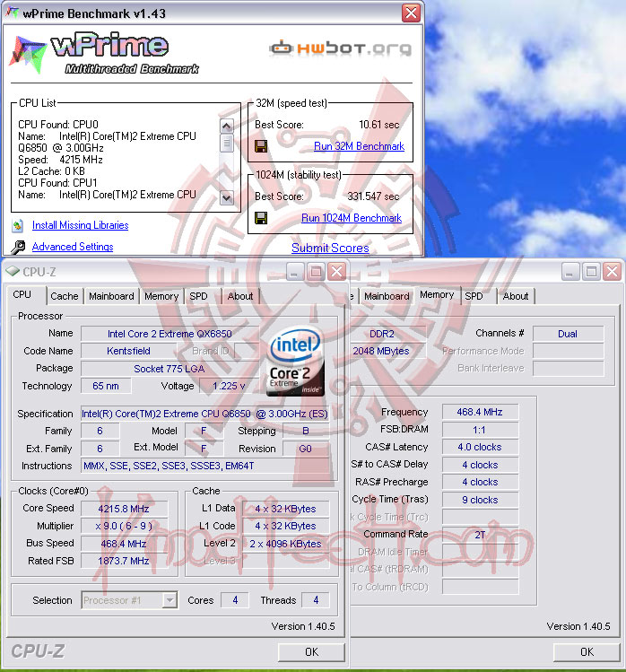Click the save icon beside Run 32M Benchmark
Viewport: 626px width, 672px height.
click(x=261, y=146)
